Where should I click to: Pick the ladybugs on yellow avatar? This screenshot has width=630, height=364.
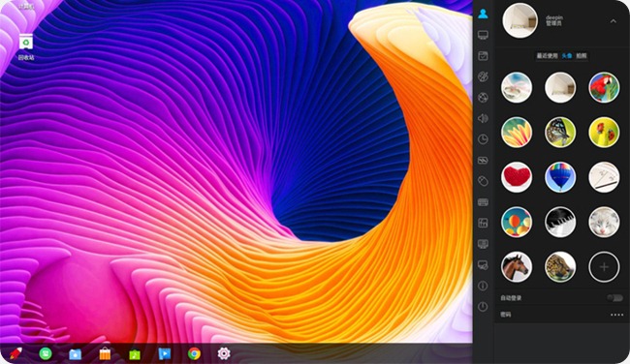604,133
